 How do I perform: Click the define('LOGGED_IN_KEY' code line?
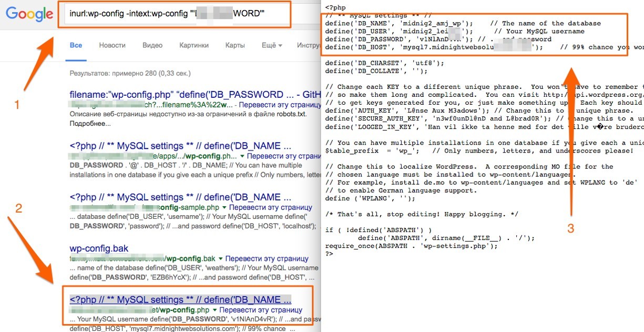pos(484,127)
